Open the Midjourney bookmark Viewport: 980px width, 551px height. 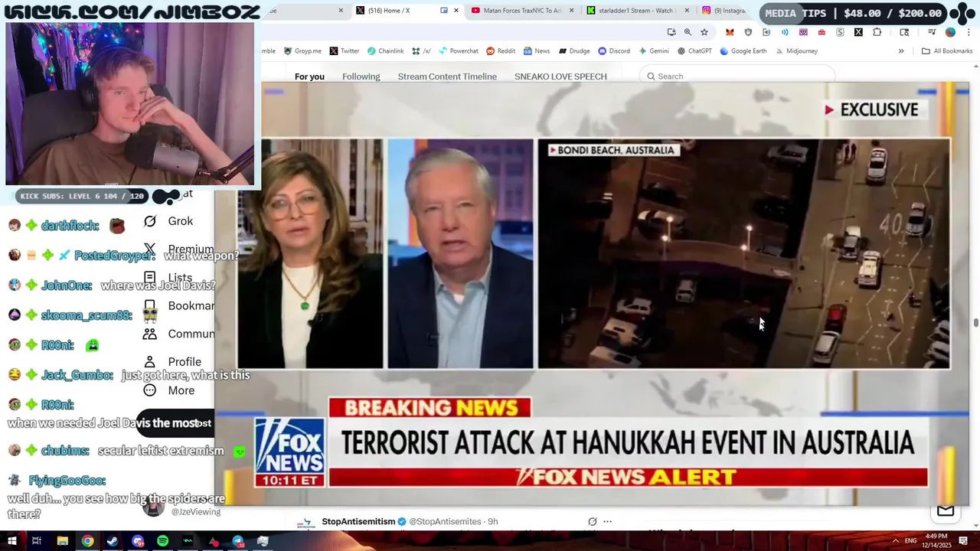coord(796,51)
